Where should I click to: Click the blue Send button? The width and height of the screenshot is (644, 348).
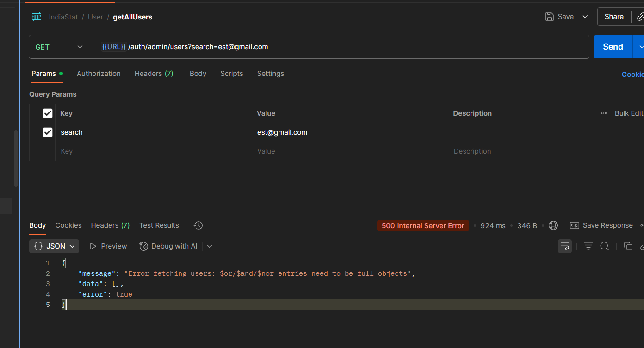click(613, 47)
